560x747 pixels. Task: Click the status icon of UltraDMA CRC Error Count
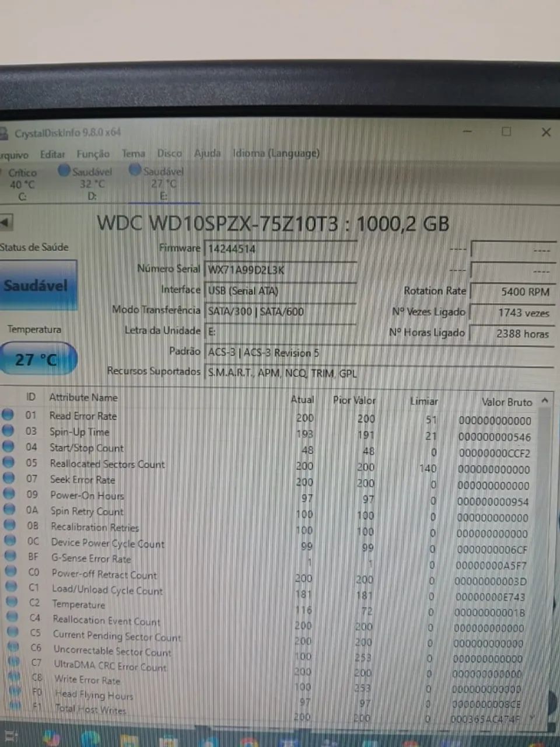click(14, 662)
